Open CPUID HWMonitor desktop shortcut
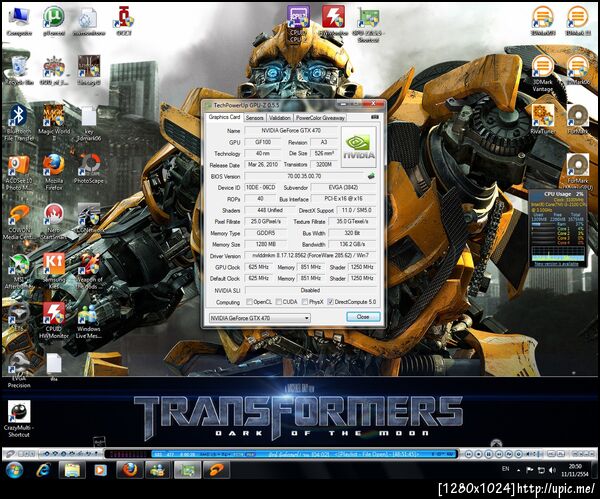Screen dimensions: 600x499 (54, 320)
